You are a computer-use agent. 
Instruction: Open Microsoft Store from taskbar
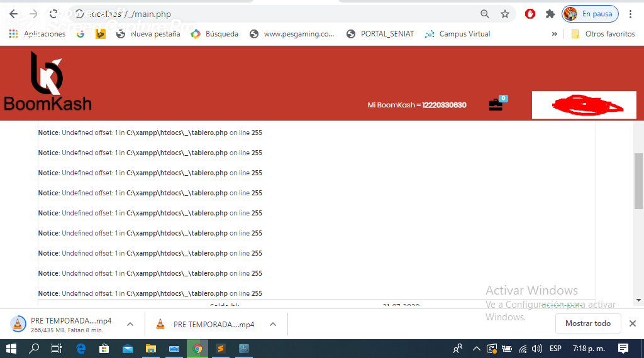(104, 349)
